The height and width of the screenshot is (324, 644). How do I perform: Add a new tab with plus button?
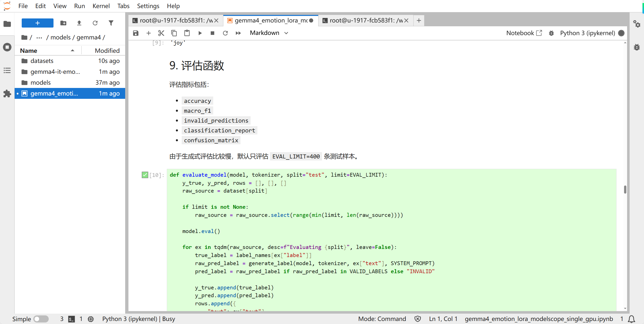click(x=419, y=20)
